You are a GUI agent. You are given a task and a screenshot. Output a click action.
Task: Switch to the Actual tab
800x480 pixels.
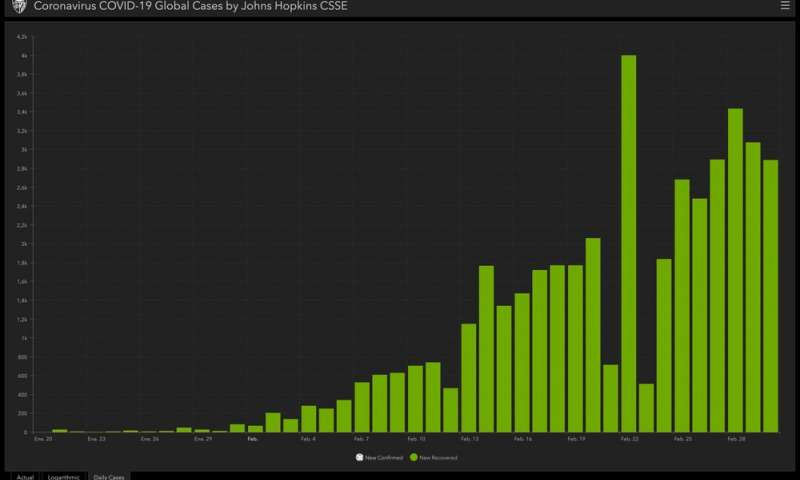(x=25, y=477)
